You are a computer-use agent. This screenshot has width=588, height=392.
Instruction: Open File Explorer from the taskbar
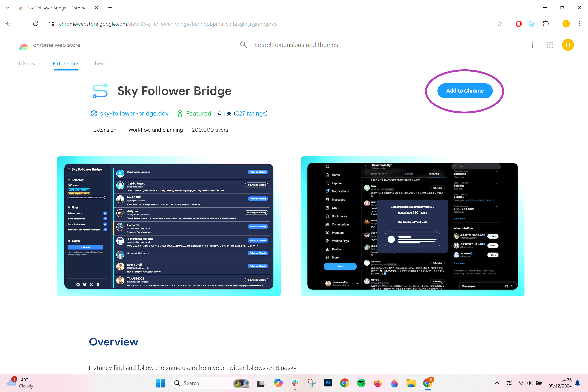click(x=411, y=383)
